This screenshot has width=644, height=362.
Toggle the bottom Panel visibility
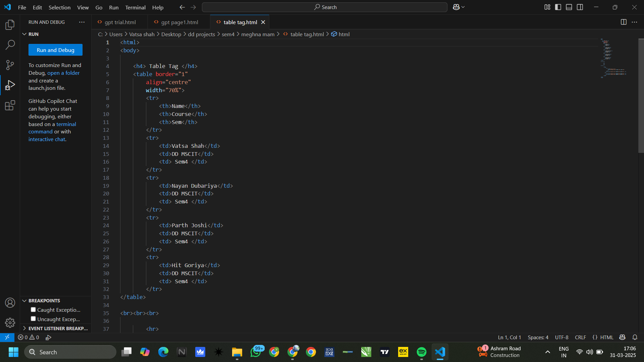click(569, 7)
